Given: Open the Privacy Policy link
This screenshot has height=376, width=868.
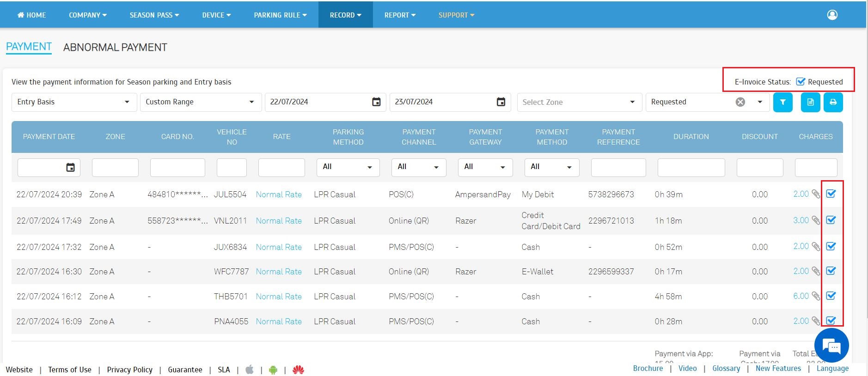Looking at the screenshot, I should (x=129, y=370).
